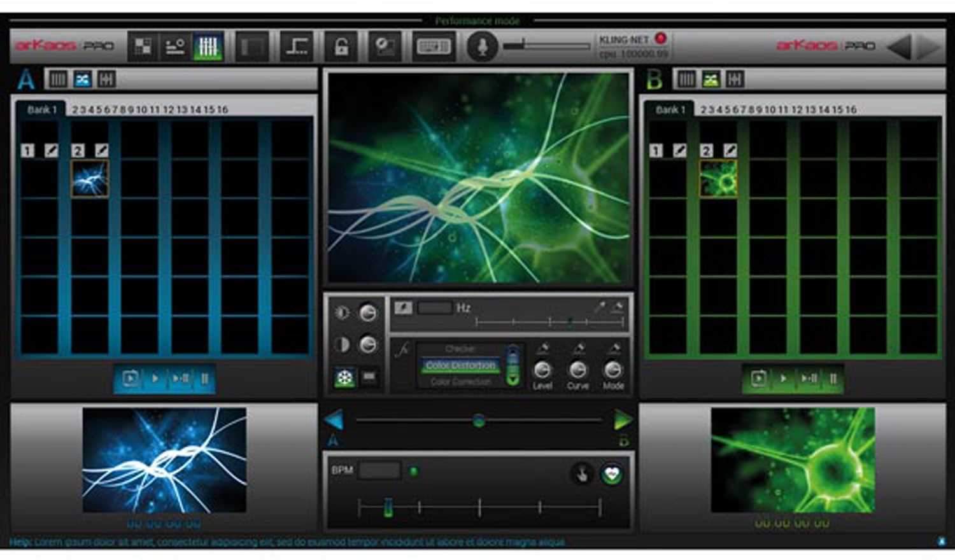The width and height of the screenshot is (955, 560).
Task: Select the mixer preview icon in top toolbar
Action: [173, 46]
